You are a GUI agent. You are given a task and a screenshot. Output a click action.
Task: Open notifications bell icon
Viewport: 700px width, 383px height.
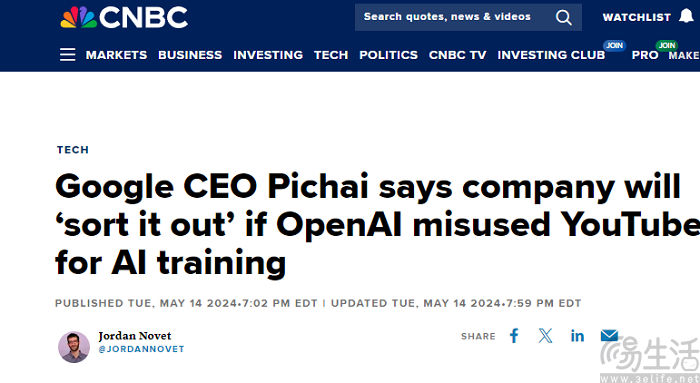(687, 16)
